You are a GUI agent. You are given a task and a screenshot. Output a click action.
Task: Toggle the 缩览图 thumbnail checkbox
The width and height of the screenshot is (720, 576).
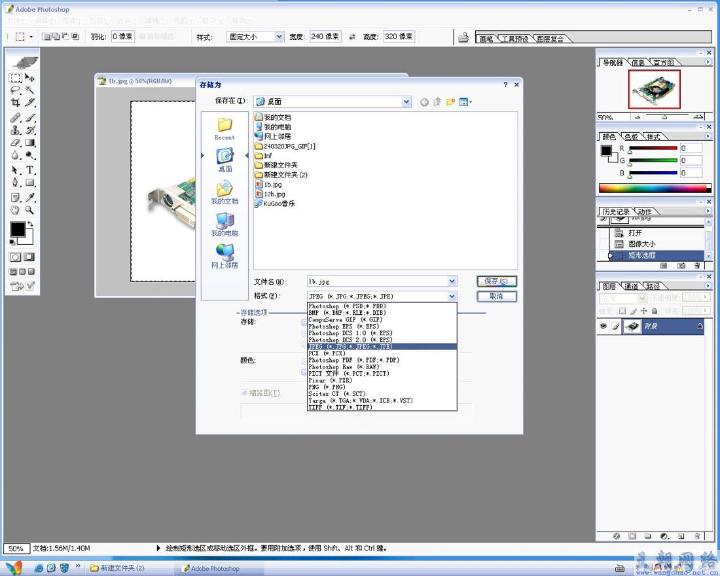244,393
